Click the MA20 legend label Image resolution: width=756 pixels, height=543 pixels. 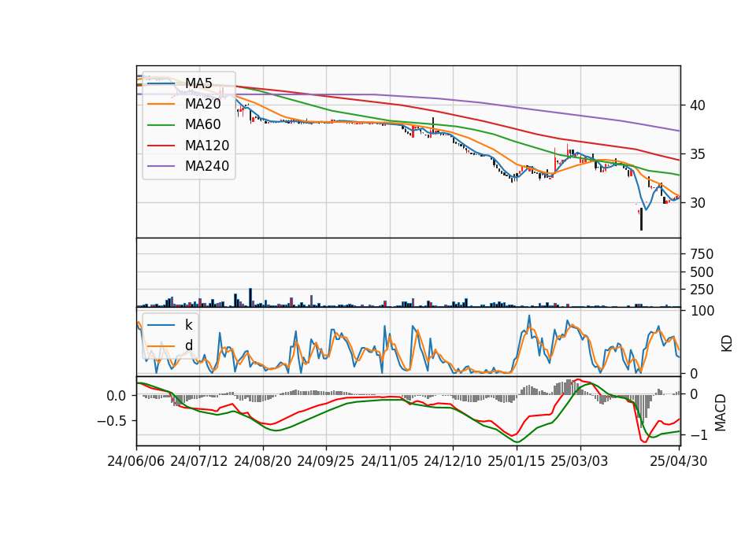pos(203,104)
